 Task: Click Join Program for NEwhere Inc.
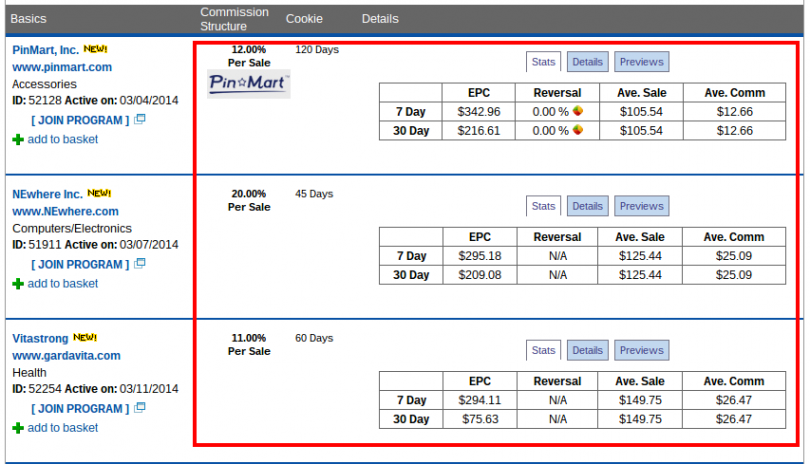click(80, 265)
